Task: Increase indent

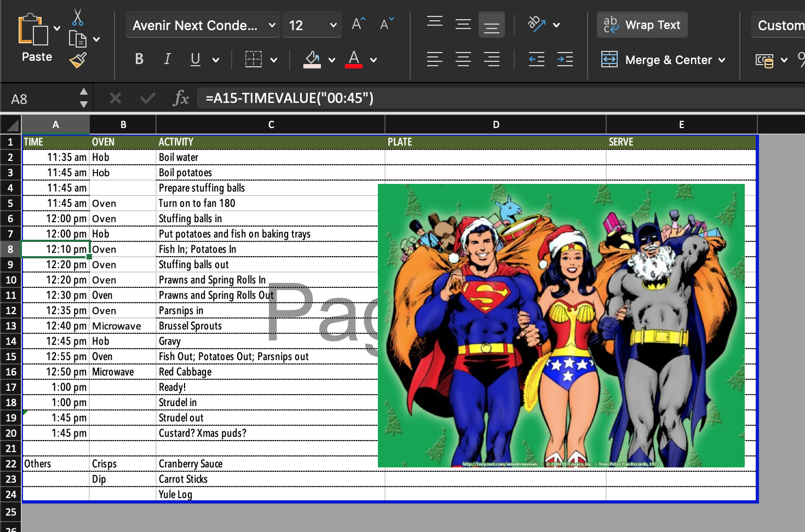Action: pos(565,59)
